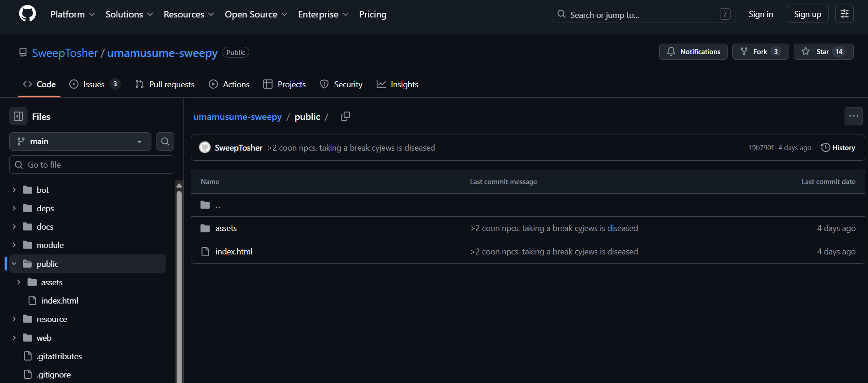Click the Search or jump to field
This screenshot has width=868, height=383.
pyautogui.click(x=643, y=14)
